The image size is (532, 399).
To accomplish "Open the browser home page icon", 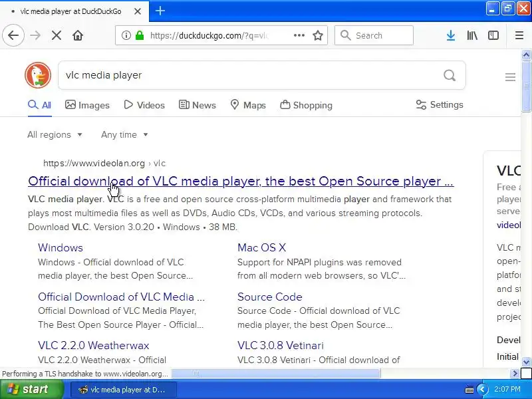I will coord(78,35).
